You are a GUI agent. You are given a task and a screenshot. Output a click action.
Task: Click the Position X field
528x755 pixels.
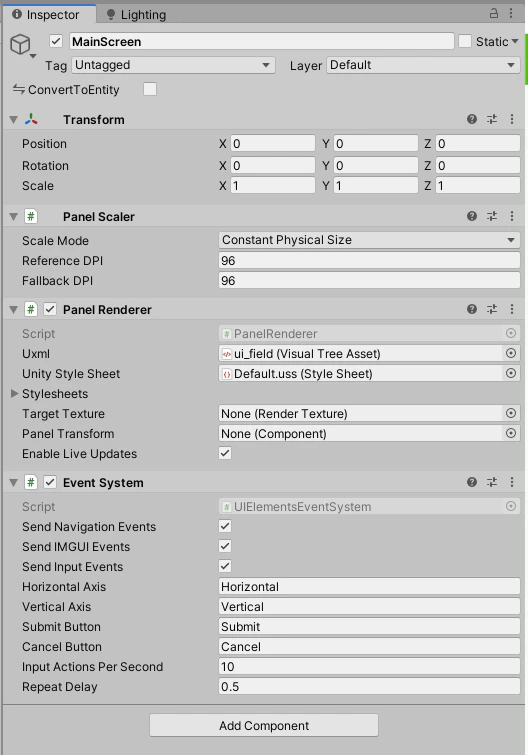(273, 143)
